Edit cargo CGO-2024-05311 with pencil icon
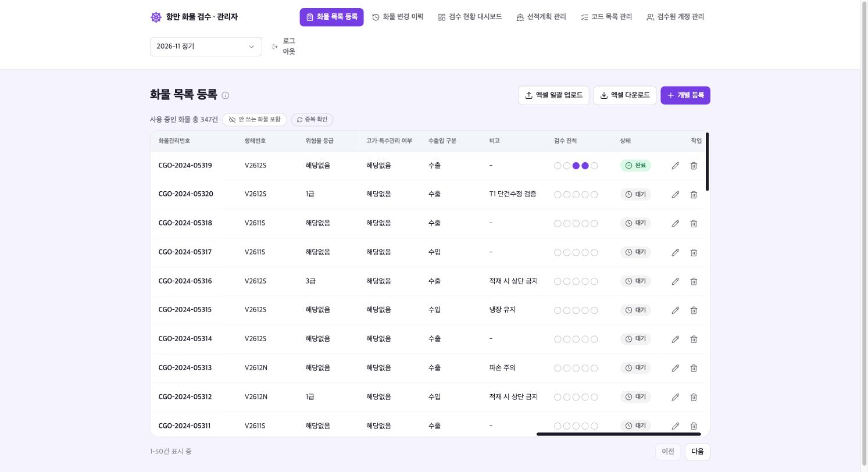868x472 pixels. [x=676, y=426]
